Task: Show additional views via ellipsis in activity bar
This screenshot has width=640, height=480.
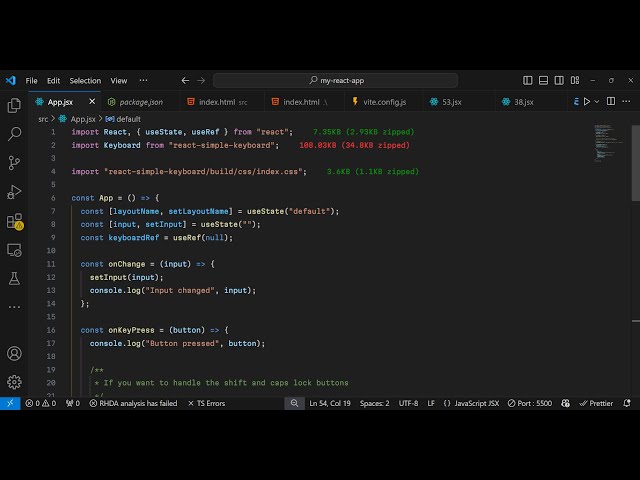Action: [x=14, y=305]
